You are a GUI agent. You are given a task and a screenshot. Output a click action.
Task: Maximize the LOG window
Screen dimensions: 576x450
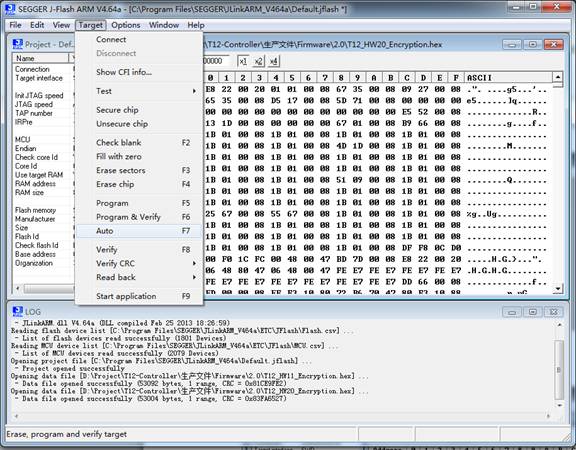point(532,312)
